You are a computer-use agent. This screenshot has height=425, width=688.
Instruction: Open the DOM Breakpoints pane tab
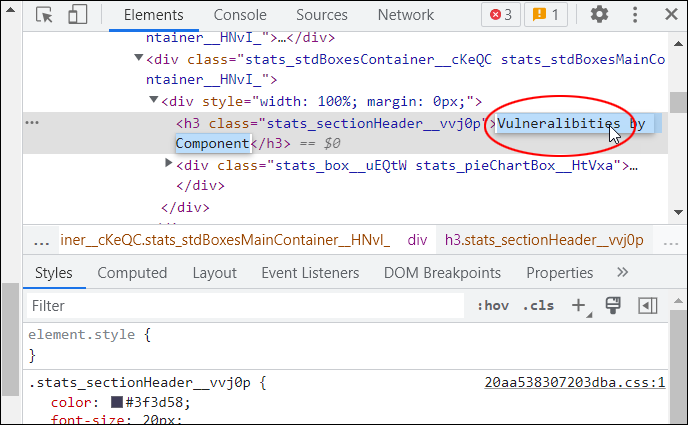click(442, 273)
